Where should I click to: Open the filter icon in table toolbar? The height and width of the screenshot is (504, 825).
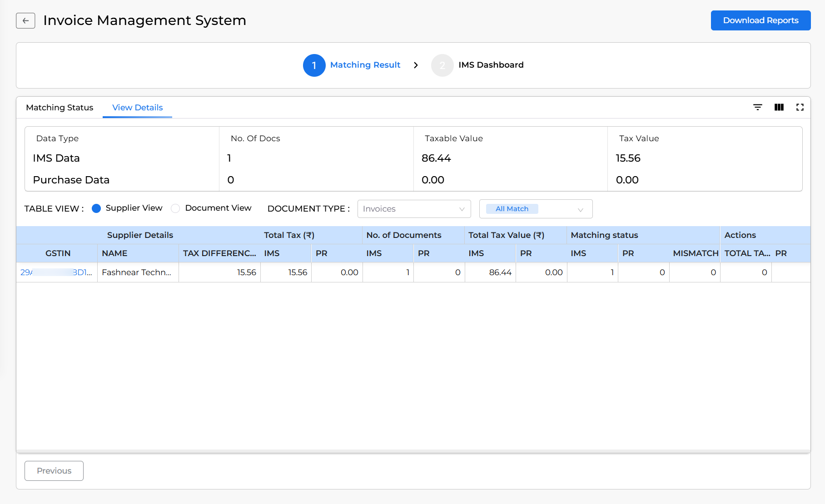point(757,107)
